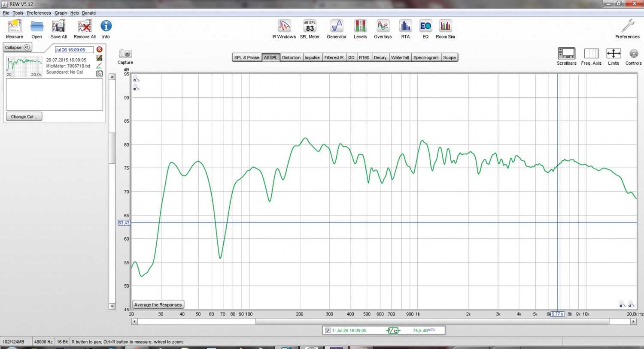Click the measurement notes text area

coord(55,94)
